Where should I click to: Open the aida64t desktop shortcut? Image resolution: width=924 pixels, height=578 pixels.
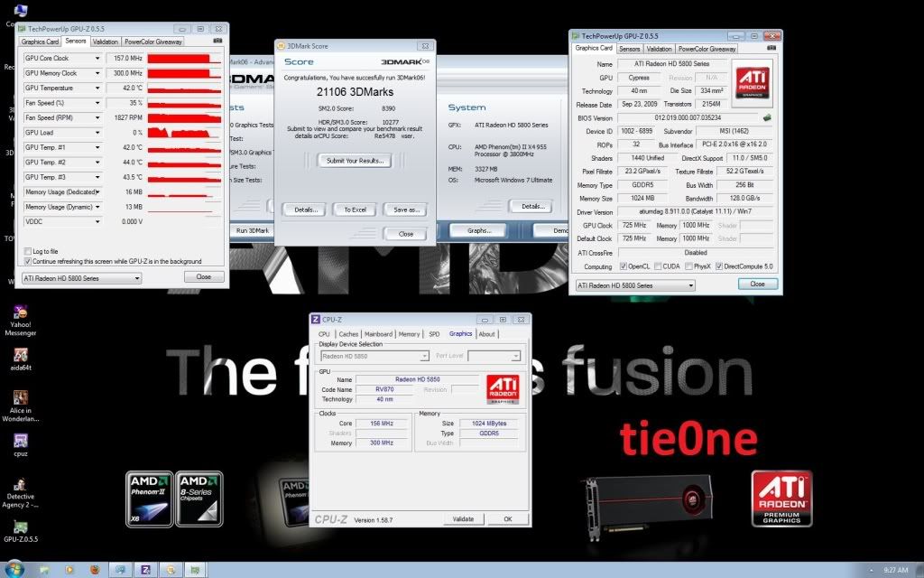(x=21, y=359)
